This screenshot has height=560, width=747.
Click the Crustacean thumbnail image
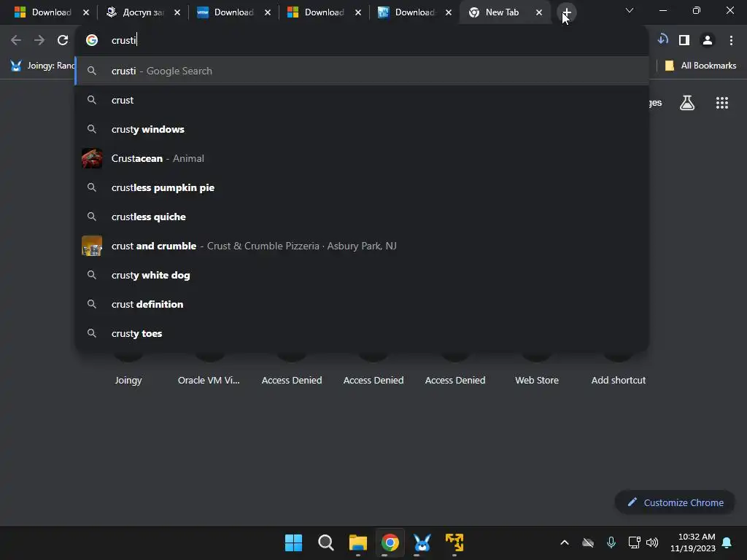pos(91,158)
